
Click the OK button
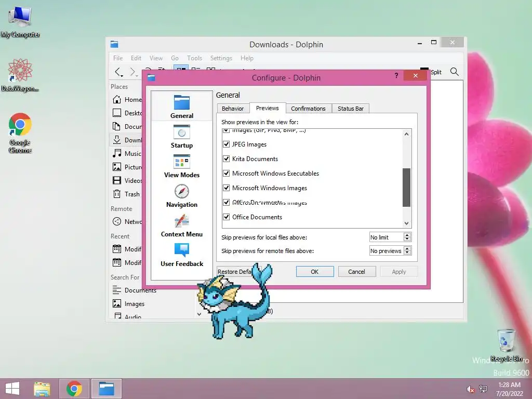coord(315,271)
